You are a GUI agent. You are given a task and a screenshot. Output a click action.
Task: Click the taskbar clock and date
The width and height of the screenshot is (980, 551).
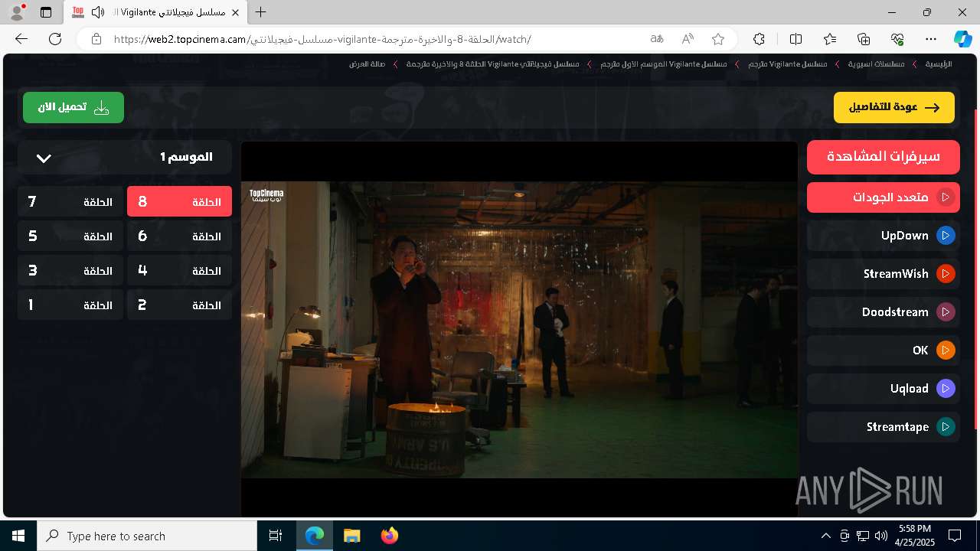(x=915, y=536)
